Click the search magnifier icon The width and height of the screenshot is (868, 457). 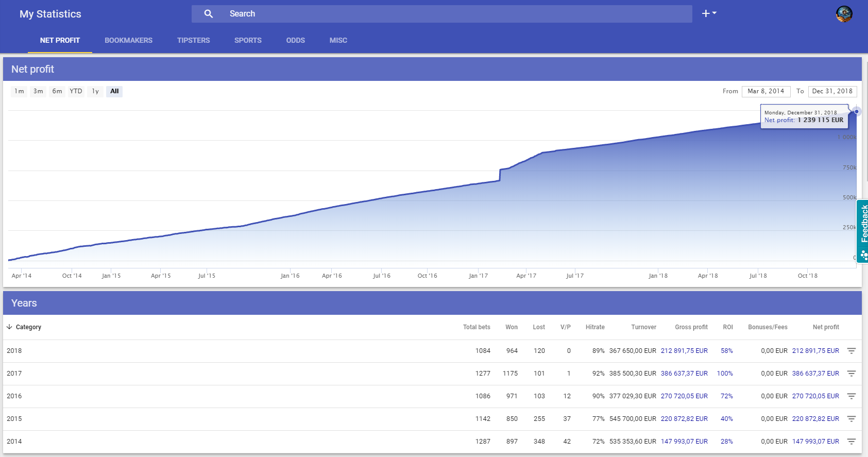pyautogui.click(x=208, y=14)
